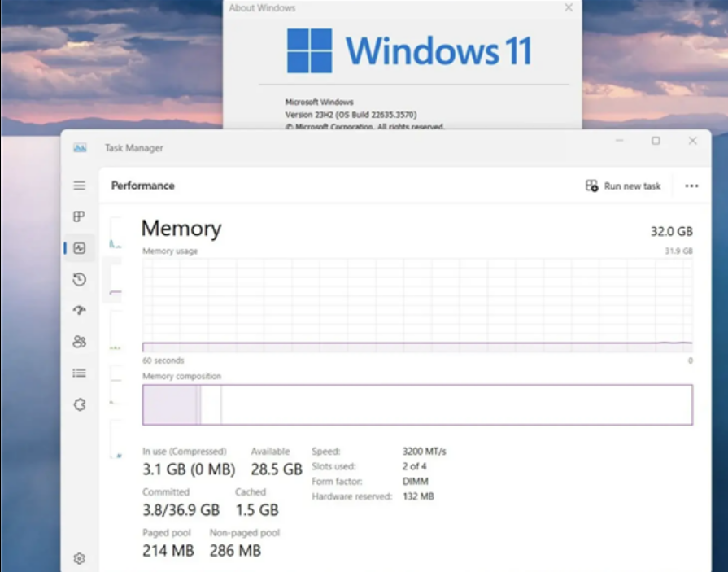Click the 132 MB hardware reserved value
The width and height of the screenshot is (728, 572).
tap(418, 496)
